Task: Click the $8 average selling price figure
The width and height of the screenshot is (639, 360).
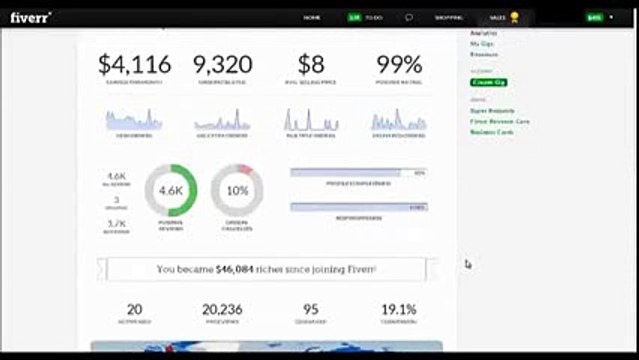Action: [x=311, y=64]
